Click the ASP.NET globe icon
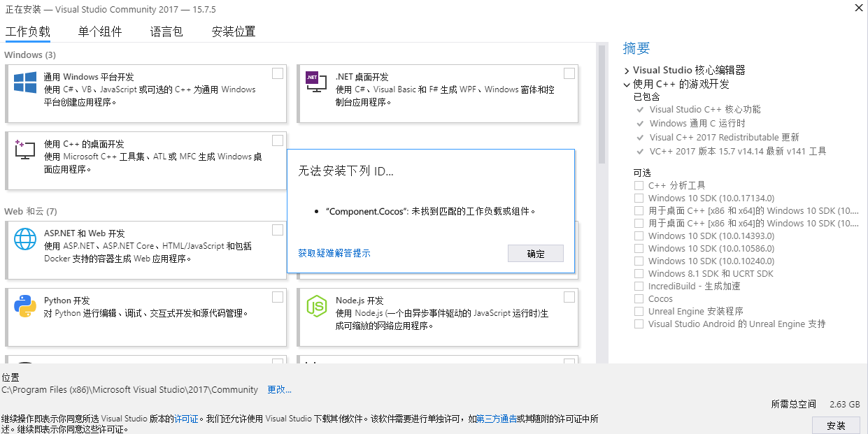The height and width of the screenshot is (434, 868). pos(25,239)
